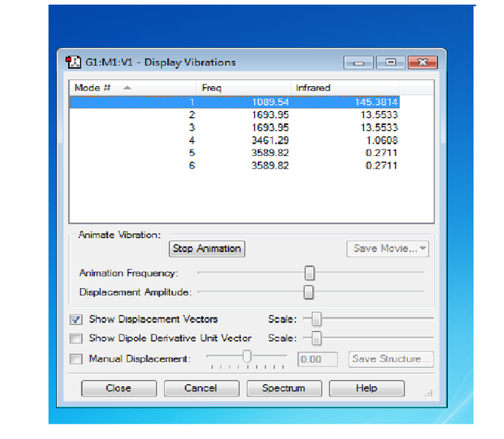Click the infrared value 145.3814
The image size is (504, 439).
click(376, 103)
